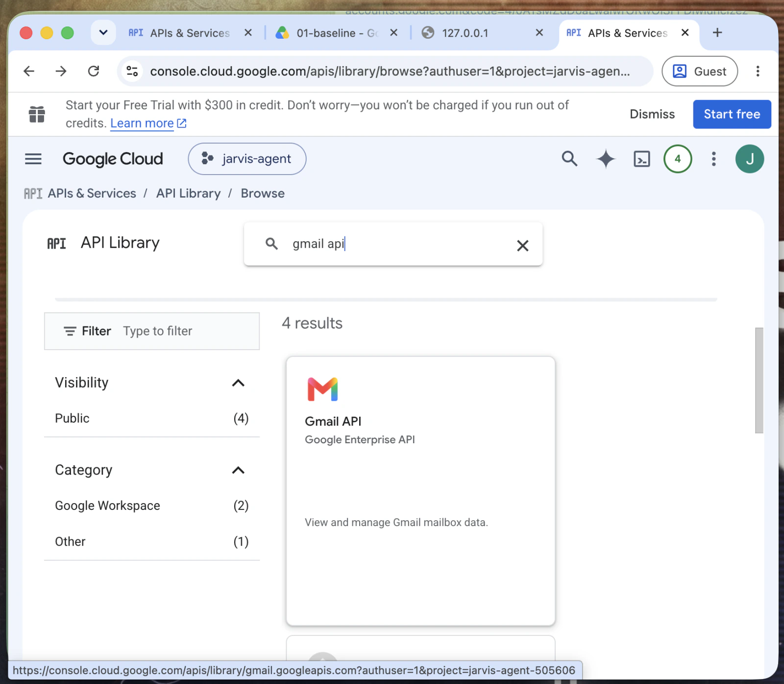
Task: Open a new browser tab
Action: pyautogui.click(x=717, y=32)
